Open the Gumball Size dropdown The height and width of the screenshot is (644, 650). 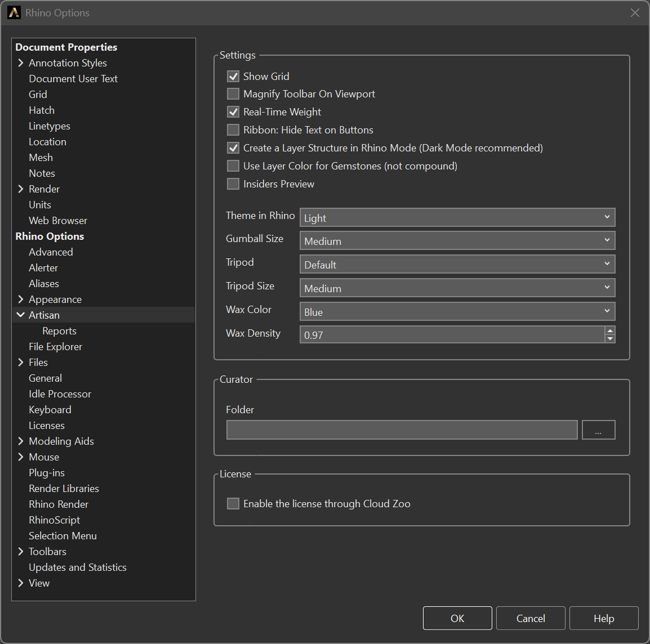click(457, 240)
